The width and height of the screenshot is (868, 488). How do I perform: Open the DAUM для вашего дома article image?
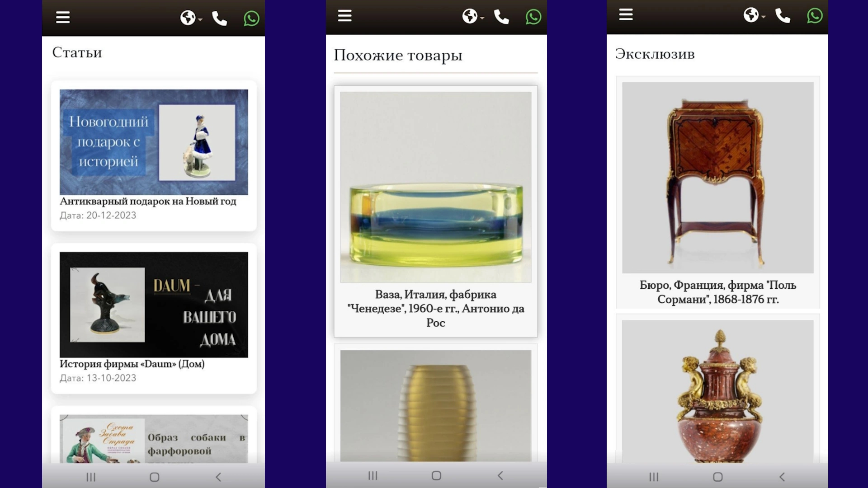(x=154, y=305)
